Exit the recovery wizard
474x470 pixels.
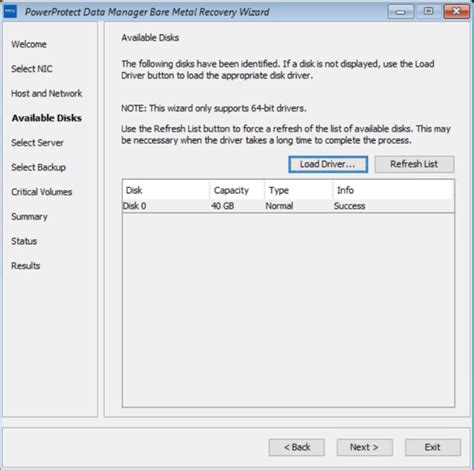433,447
